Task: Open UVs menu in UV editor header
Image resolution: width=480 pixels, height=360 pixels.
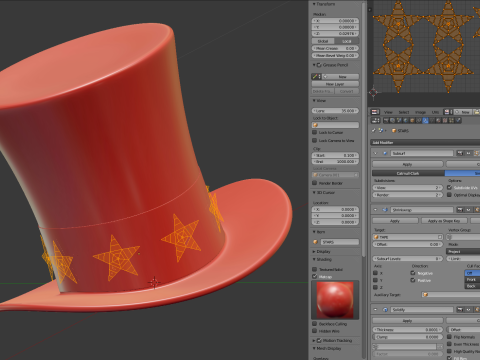Action: (435, 112)
